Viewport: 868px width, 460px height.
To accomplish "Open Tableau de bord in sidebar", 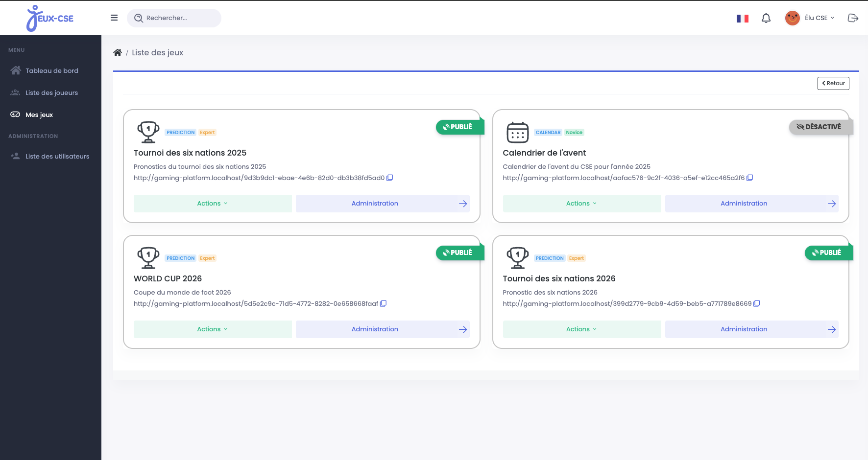I will pos(51,71).
